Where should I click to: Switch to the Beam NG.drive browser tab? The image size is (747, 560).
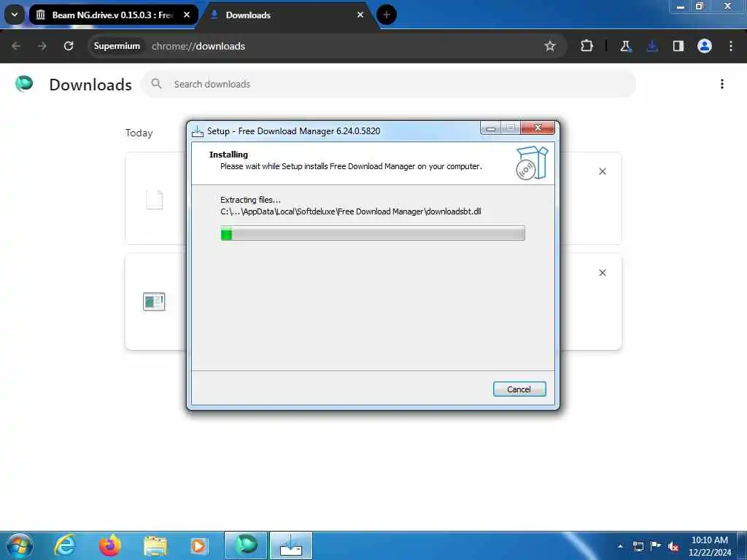pyautogui.click(x=112, y=15)
